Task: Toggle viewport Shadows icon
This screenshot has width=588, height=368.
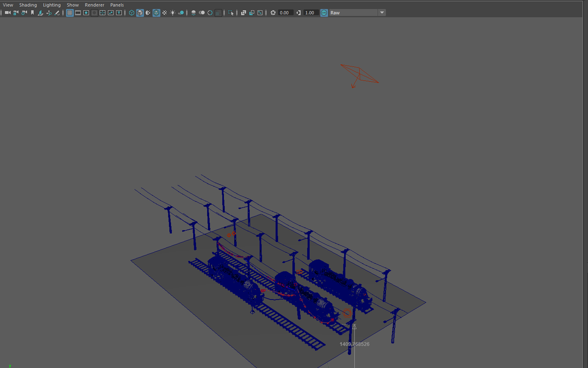Action: click(181, 13)
